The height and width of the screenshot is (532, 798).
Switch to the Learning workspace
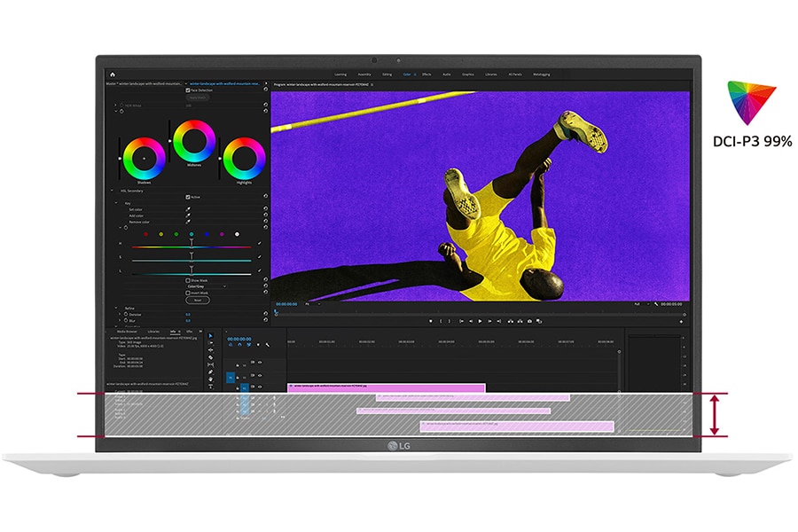340,74
